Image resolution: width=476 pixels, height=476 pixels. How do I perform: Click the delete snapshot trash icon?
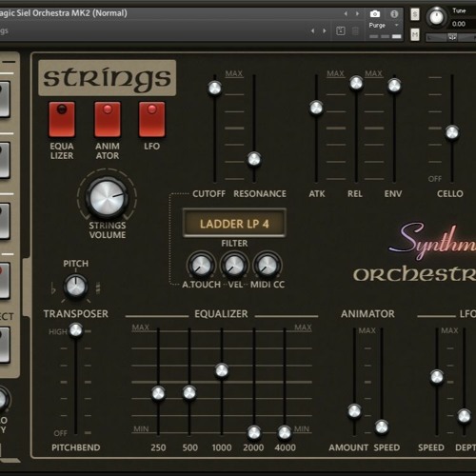point(355,31)
